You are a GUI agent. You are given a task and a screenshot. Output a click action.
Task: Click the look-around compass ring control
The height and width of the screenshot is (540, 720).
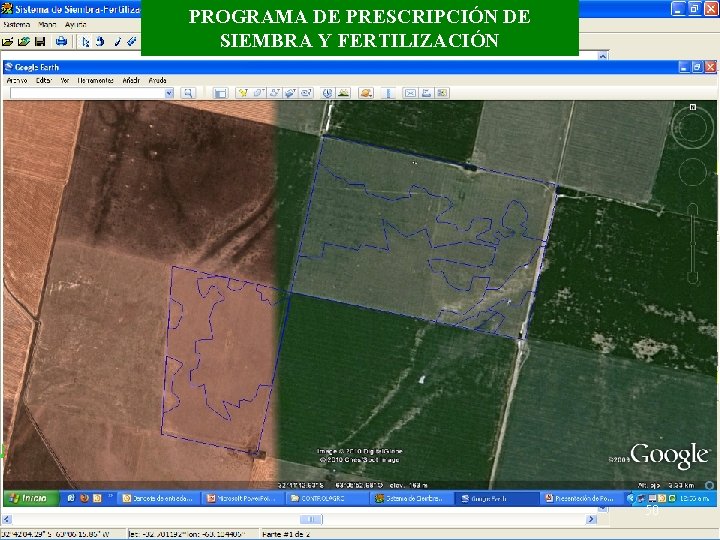(x=692, y=127)
